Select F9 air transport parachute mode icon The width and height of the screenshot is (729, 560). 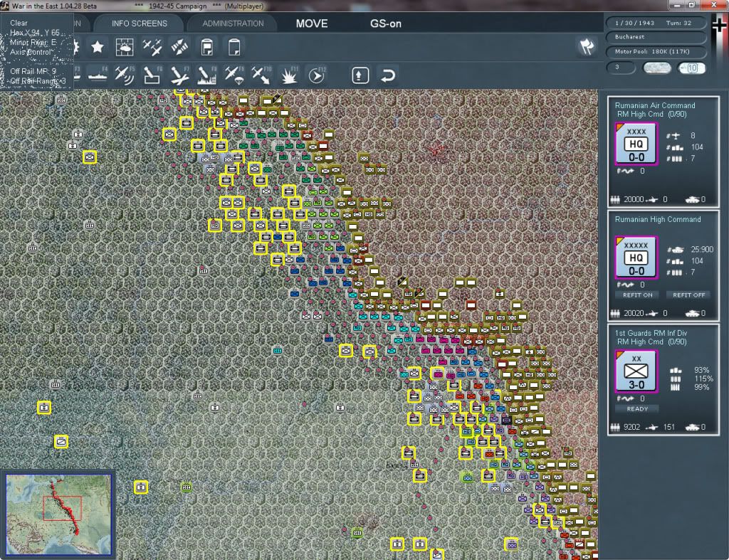pos(234,75)
